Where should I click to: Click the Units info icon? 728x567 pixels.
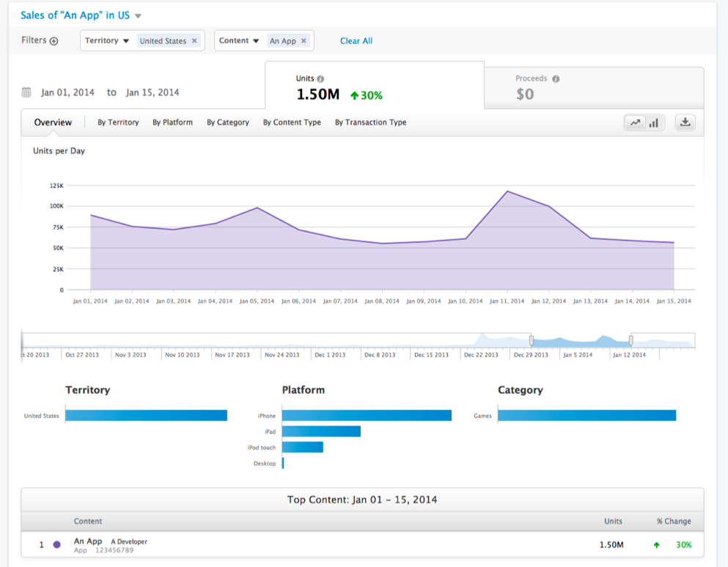(x=320, y=79)
